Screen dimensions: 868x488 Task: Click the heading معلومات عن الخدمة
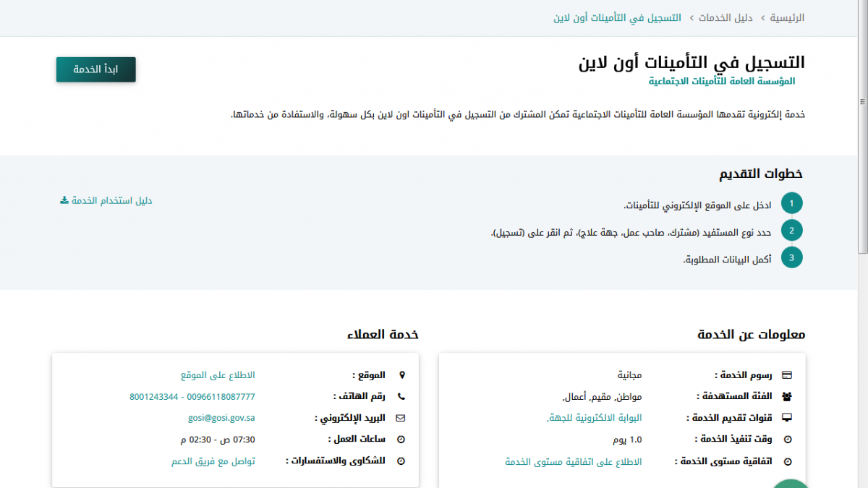pos(752,335)
